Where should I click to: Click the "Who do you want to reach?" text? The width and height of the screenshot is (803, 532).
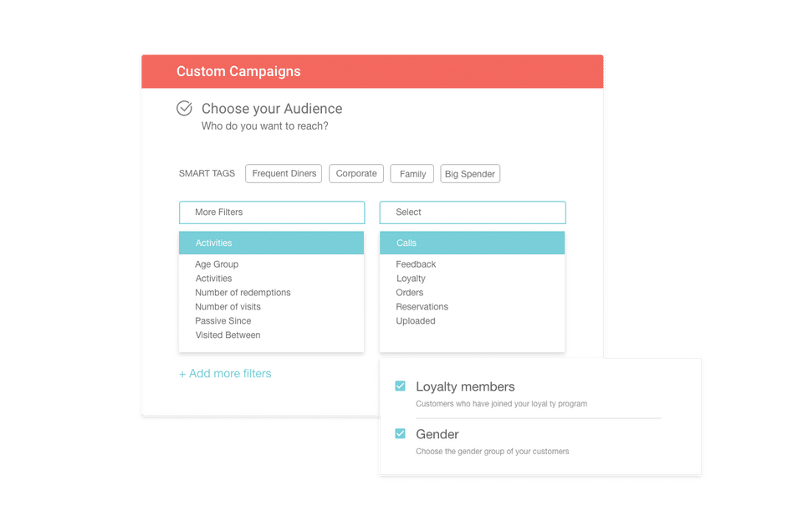[265, 126]
